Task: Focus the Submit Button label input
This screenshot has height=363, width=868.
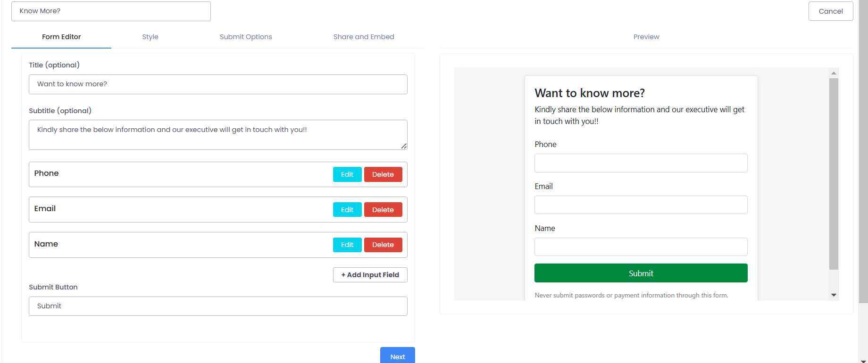Action: [x=218, y=306]
